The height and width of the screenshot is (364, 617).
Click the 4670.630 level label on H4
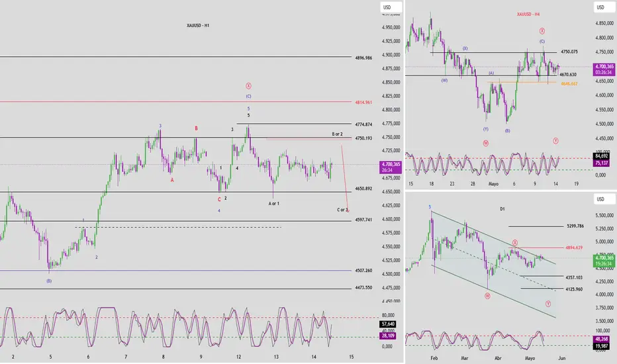[568, 74]
